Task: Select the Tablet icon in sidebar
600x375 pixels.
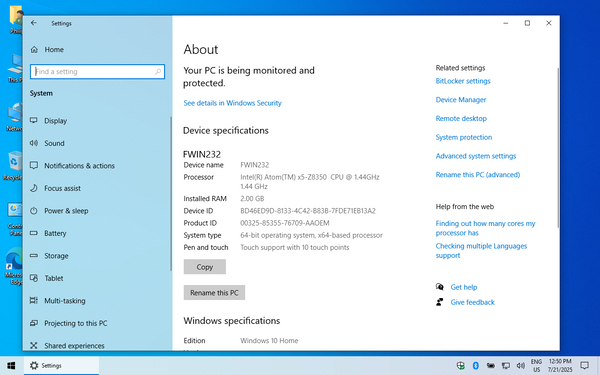Action: pos(34,278)
